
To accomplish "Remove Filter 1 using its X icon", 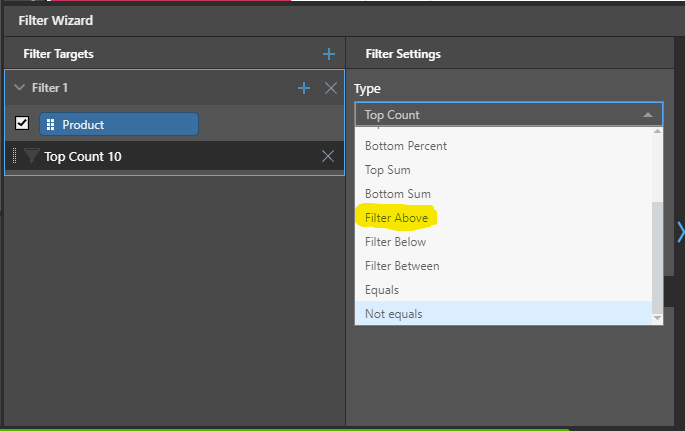I will coord(331,88).
